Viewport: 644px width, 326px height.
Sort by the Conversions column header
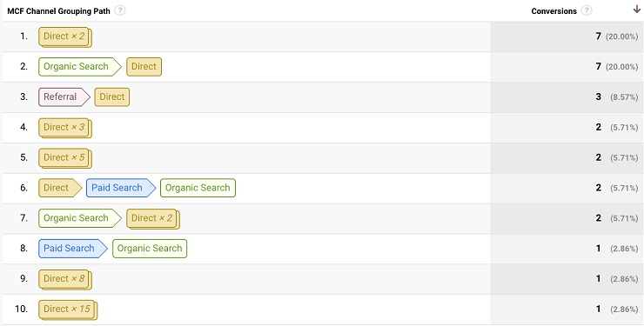[x=553, y=11]
